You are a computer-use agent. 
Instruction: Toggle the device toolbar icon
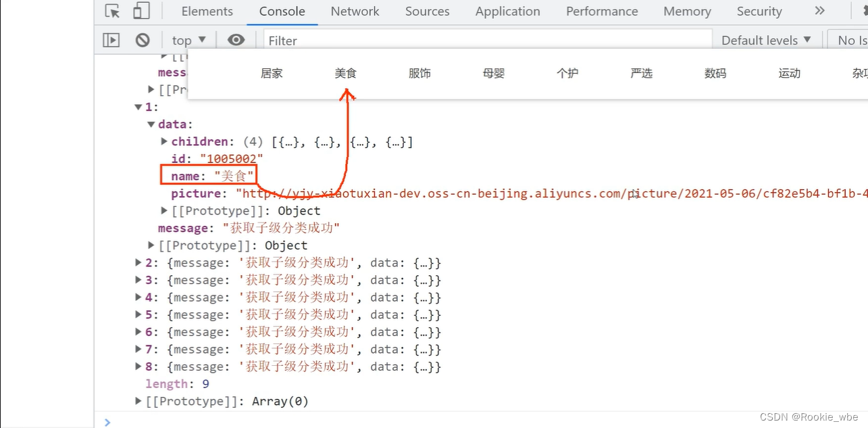141,11
